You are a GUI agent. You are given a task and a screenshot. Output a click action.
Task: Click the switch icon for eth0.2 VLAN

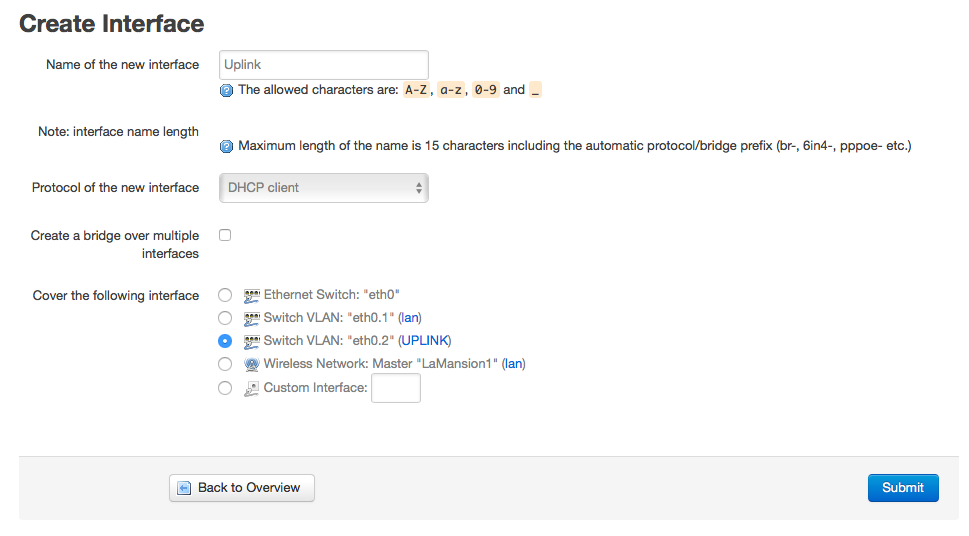(x=251, y=341)
